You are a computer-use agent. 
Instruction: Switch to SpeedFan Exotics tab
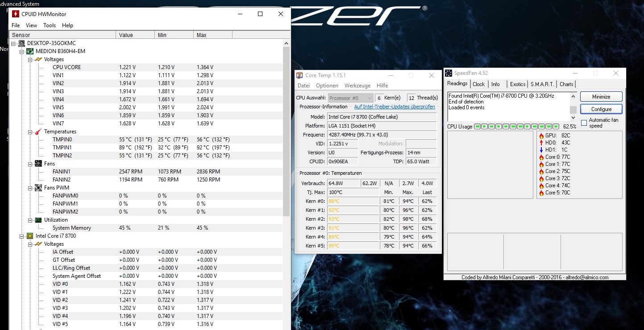518,84
